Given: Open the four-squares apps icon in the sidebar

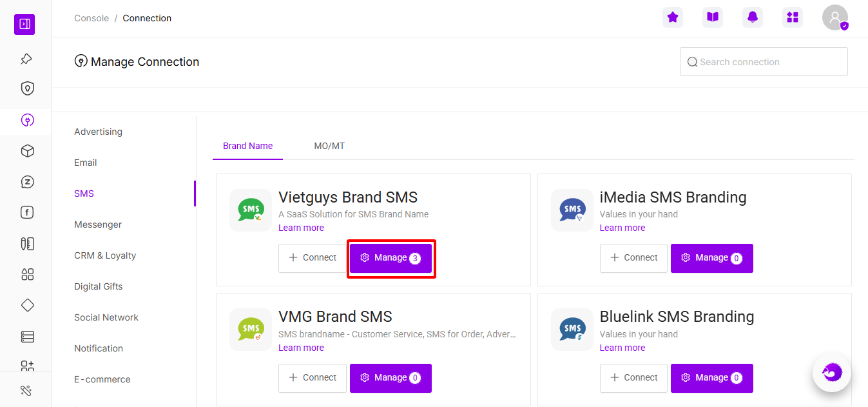Looking at the screenshot, I should [x=27, y=275].
